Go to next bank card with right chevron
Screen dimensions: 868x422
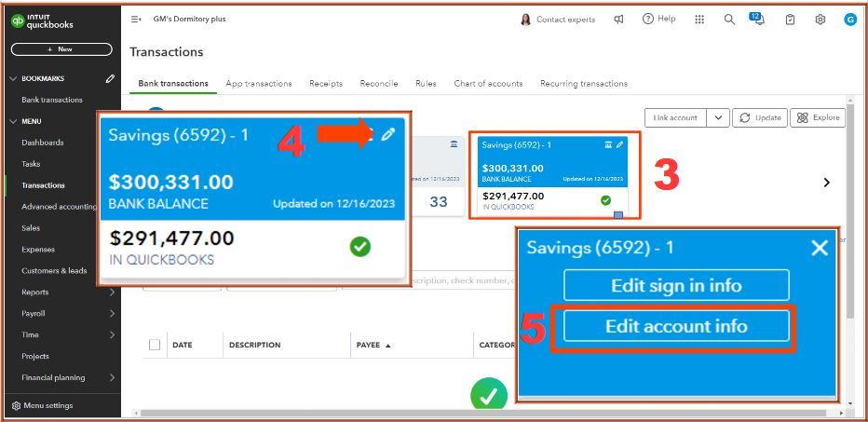point(826,183)
